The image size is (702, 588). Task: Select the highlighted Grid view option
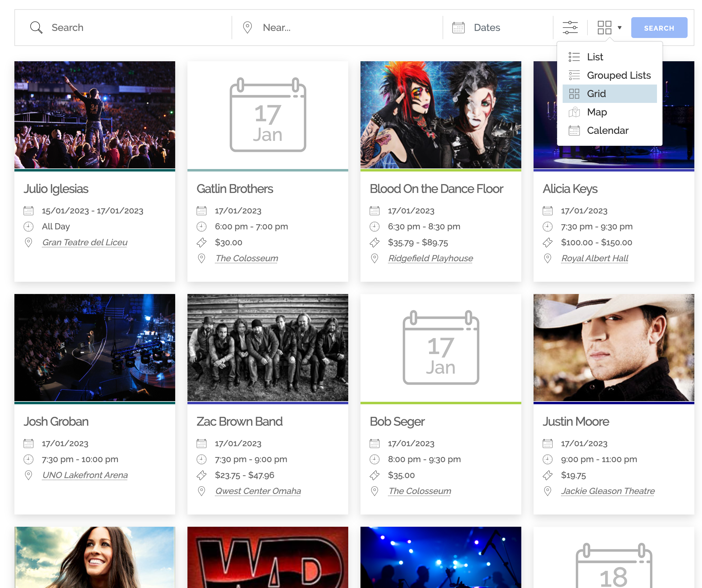pos(596,94)
